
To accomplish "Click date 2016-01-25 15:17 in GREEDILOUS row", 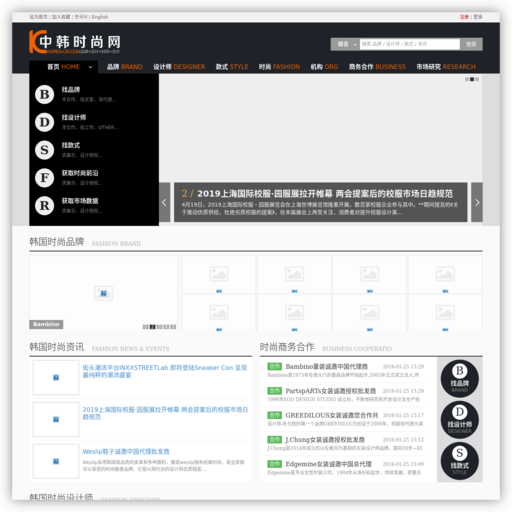I will [x=403, y=415].
